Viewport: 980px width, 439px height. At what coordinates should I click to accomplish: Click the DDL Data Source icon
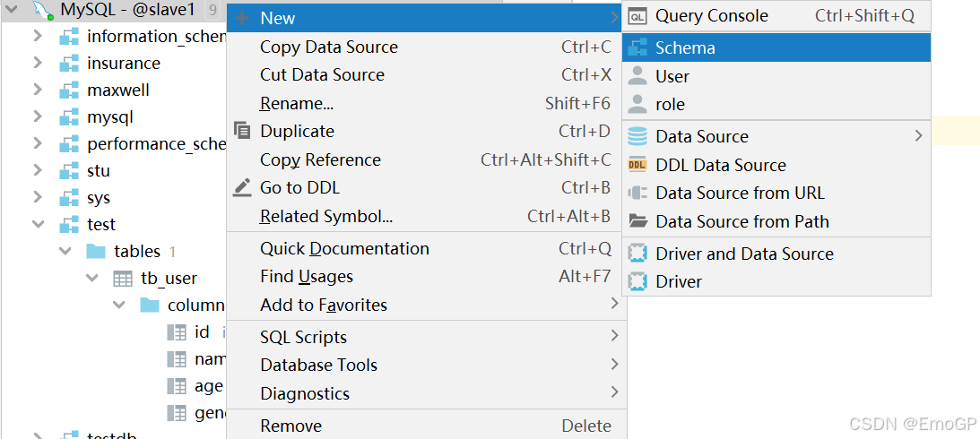[637, 165]
